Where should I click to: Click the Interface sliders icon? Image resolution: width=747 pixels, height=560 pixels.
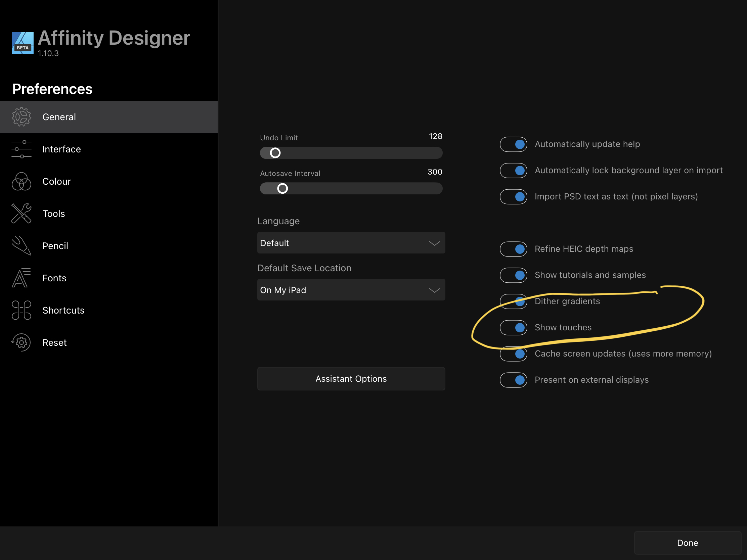(21, 149)
